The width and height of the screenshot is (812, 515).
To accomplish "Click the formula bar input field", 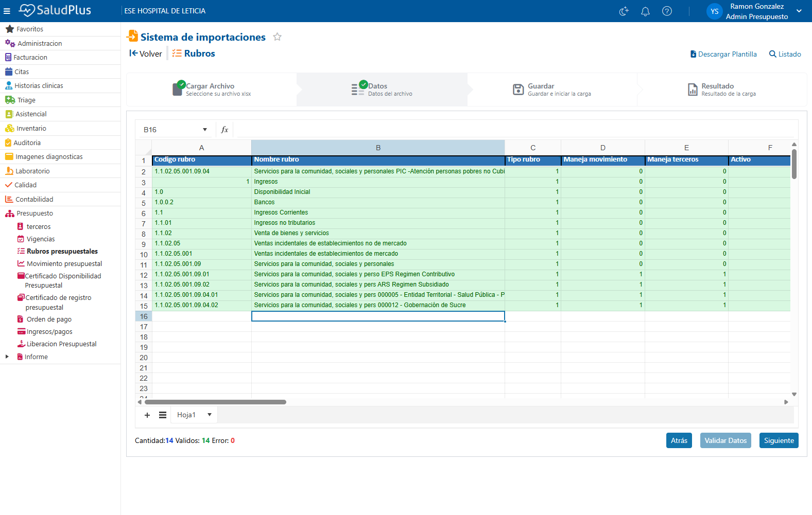I will coord(515,130).
